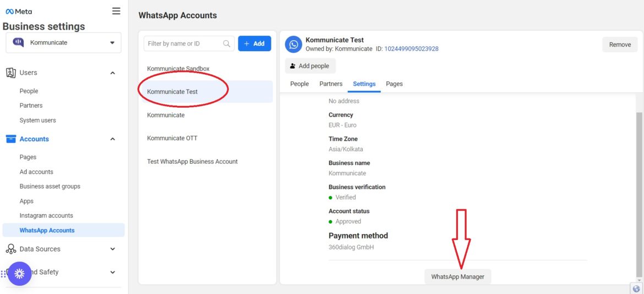644x294 pixels.
Task: Collapse the Accounts section
Action: click(x=113, y=140)
